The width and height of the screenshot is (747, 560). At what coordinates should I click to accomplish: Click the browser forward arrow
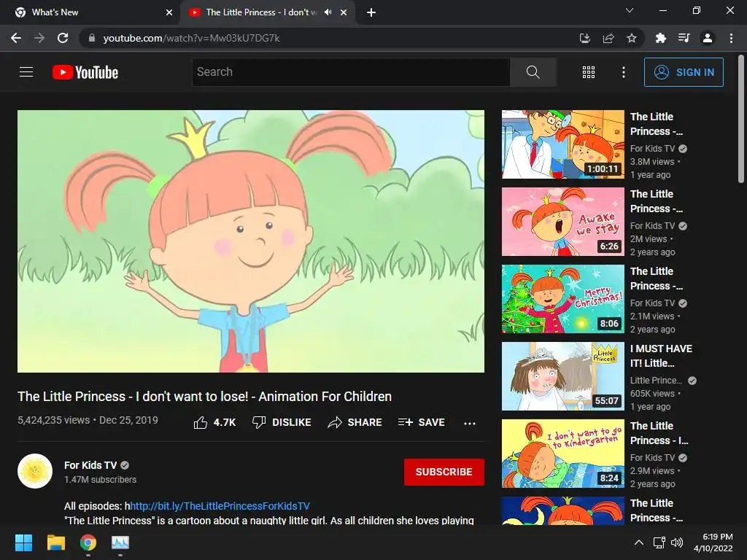tap(39, 38)
